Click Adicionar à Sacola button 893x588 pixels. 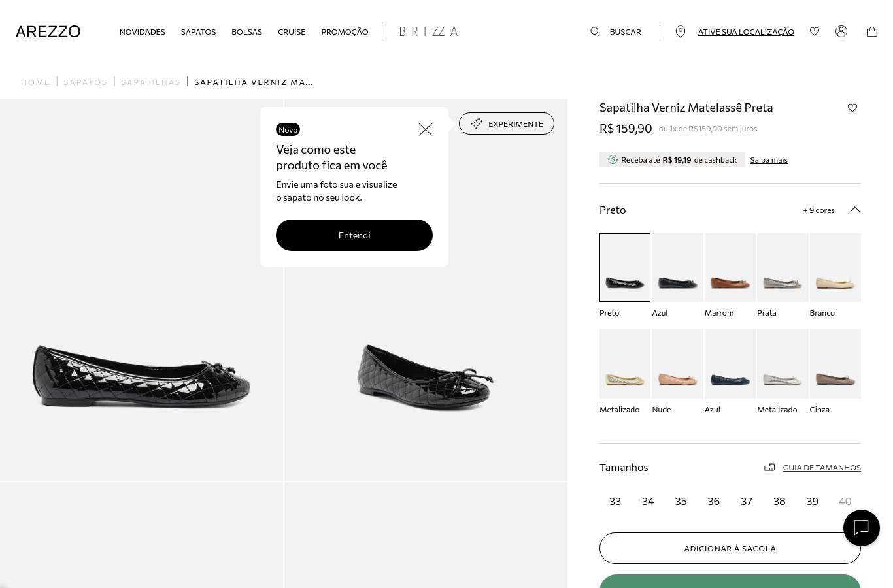coord(730,548)
